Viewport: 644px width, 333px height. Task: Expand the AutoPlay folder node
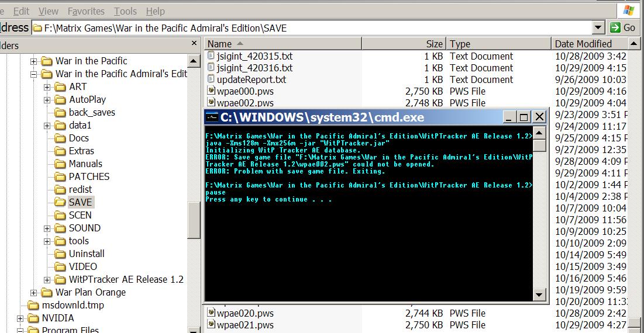pyautogui.click(x=47, y=100)
